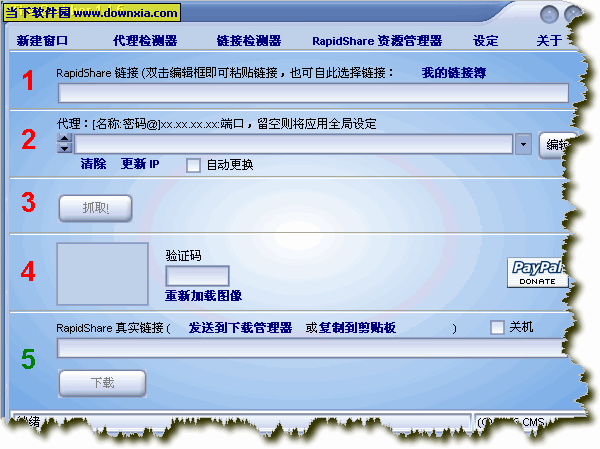Image resolution: width=600 pixels, height=449 pixels.
Task: Click the 更新 IP link
Action: [140, 164]
